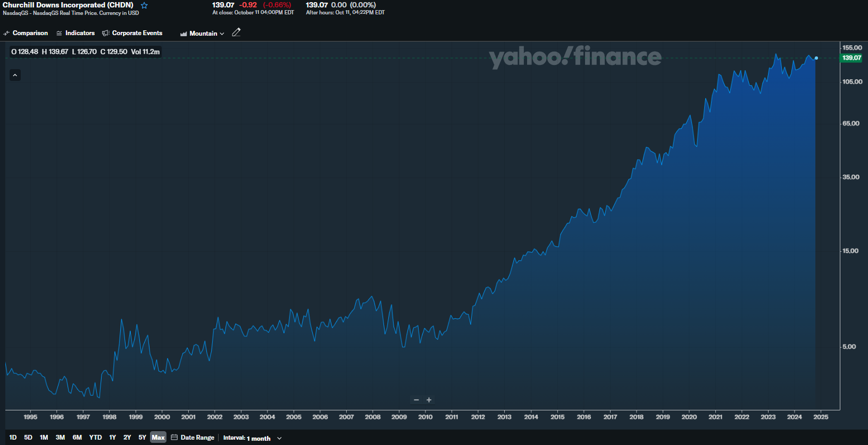Screen dimensions: 868x445
Task: Open the Indicators menu
Action: click(80, 33)
